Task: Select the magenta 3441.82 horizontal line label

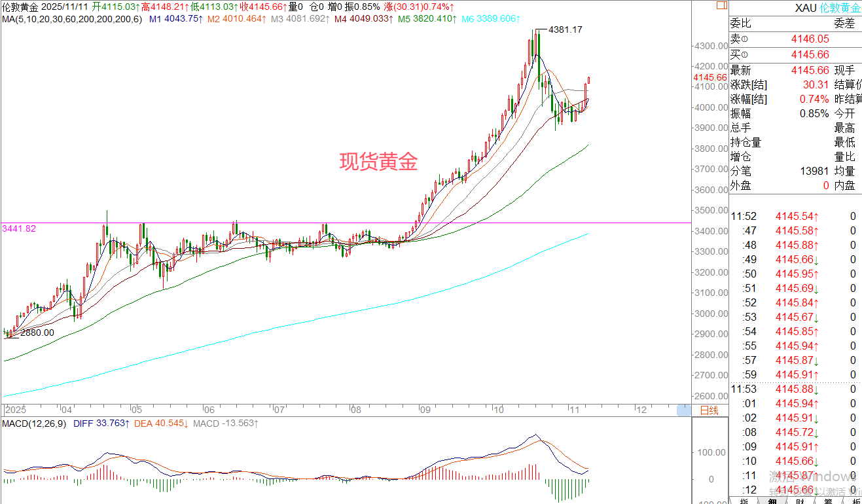Action: click(18, 228)
